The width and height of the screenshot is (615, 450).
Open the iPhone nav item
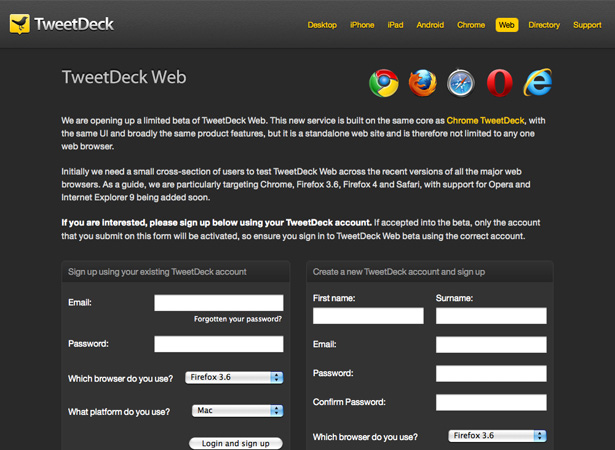[x=362, y=25]
